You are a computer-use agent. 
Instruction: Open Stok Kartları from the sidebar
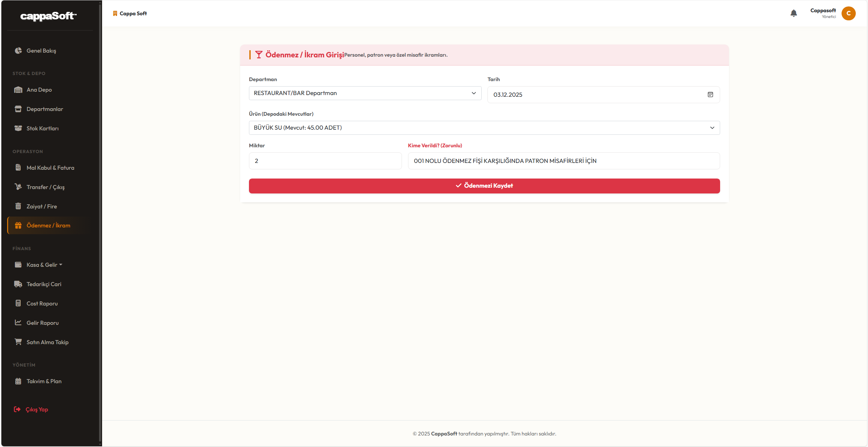pyautogui.click(x=42, y=128)
